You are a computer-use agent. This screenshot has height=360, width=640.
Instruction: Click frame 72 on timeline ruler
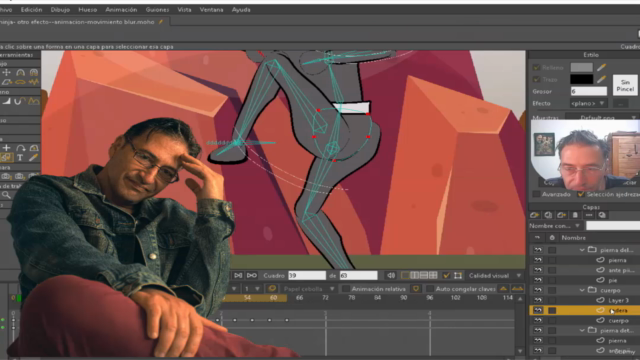(325, 298)
